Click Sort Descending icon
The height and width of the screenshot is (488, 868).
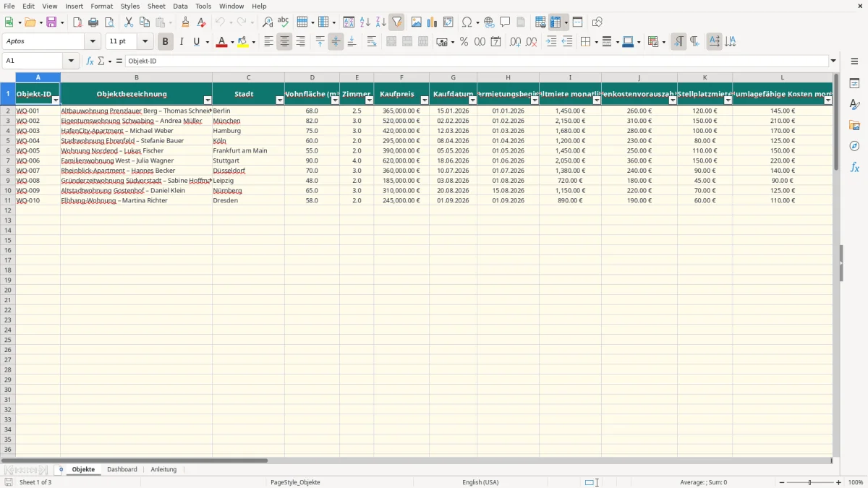tap(381, 22)
